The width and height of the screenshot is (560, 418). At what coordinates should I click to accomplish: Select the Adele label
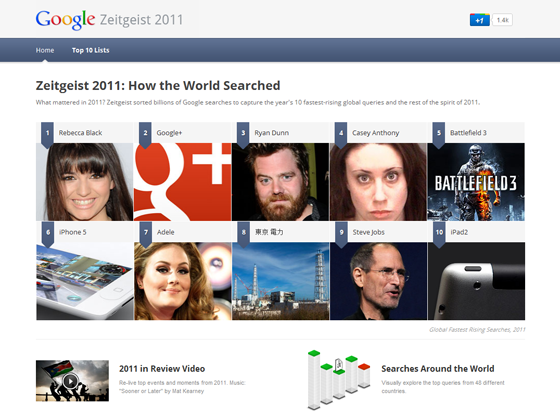pos(166,232)
